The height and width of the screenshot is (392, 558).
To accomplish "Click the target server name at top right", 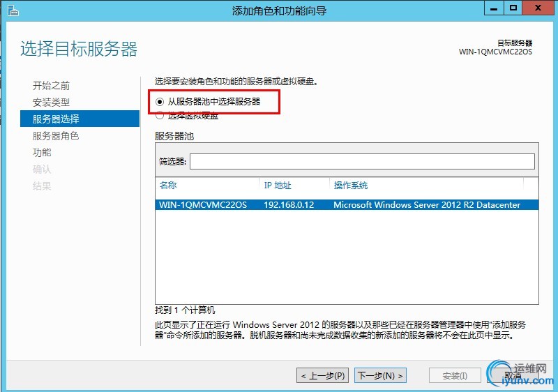I will (495, 52).
